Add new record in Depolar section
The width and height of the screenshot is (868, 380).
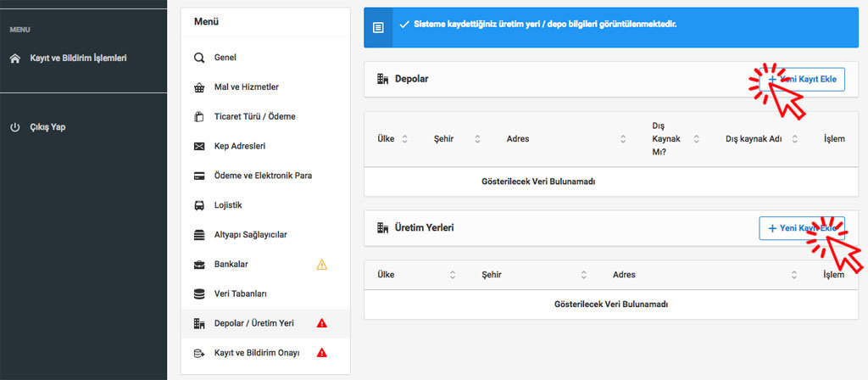(x=801, y=79)
